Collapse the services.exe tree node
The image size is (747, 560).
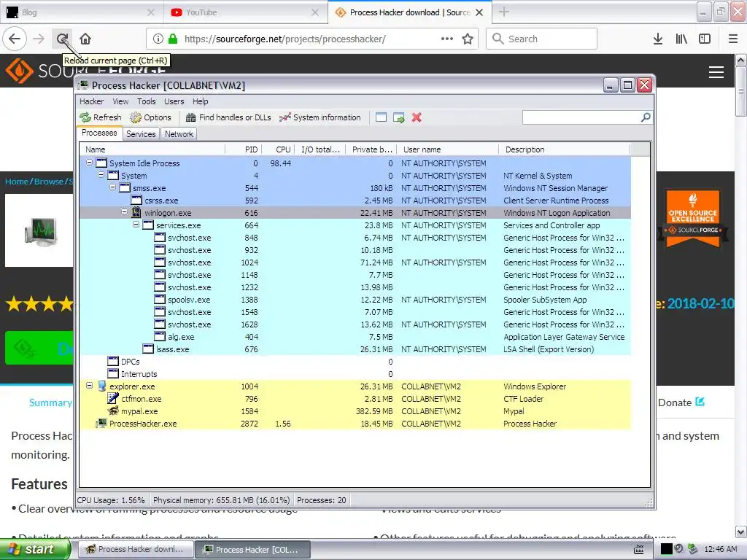[136, 225]
